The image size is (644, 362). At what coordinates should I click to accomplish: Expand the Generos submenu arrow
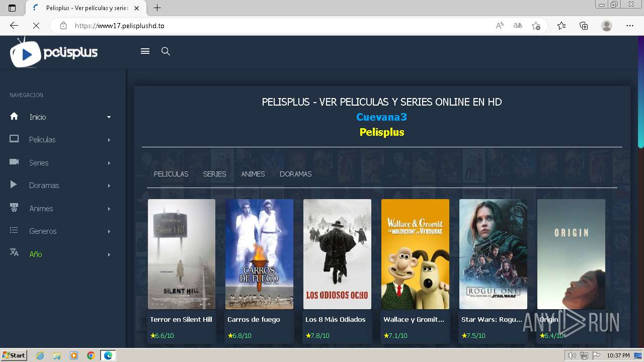coord(109,231)
